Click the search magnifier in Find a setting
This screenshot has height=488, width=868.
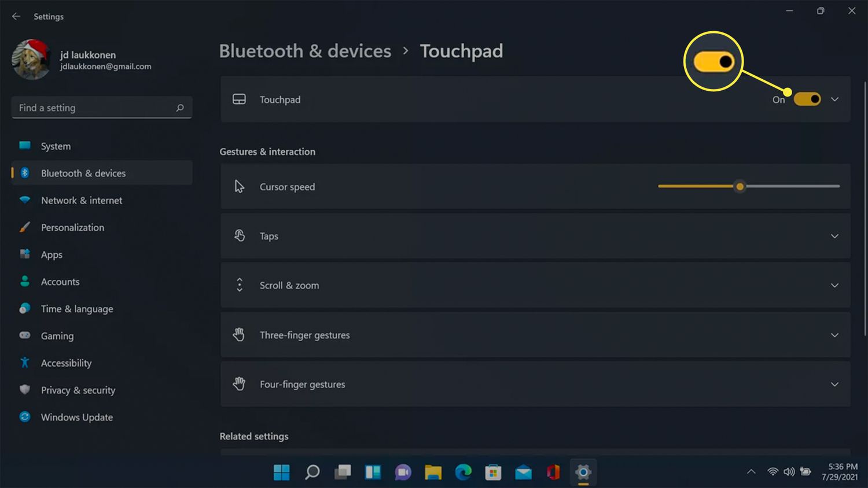coord(180,108)
